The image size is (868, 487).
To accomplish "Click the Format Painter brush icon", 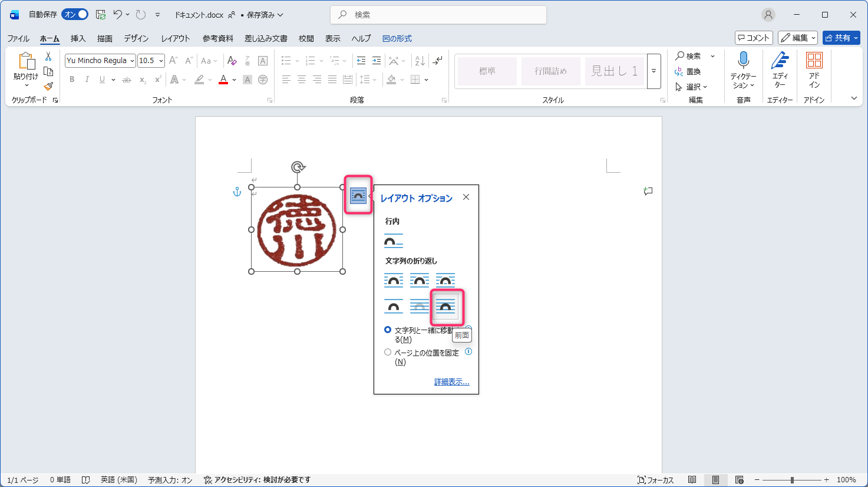I will click(48, 86).
